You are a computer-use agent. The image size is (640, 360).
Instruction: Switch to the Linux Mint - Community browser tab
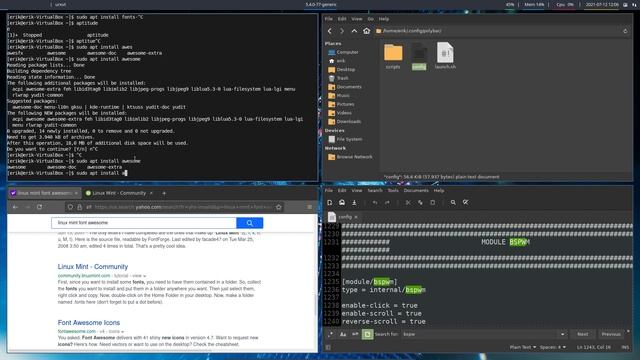(x=119, y=193)
